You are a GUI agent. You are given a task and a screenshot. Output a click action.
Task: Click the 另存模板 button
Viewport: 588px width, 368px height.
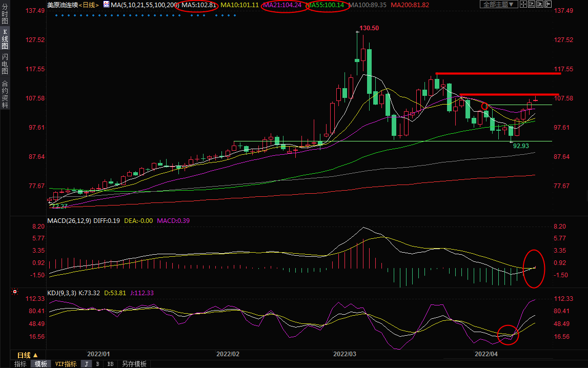(134, 364)
